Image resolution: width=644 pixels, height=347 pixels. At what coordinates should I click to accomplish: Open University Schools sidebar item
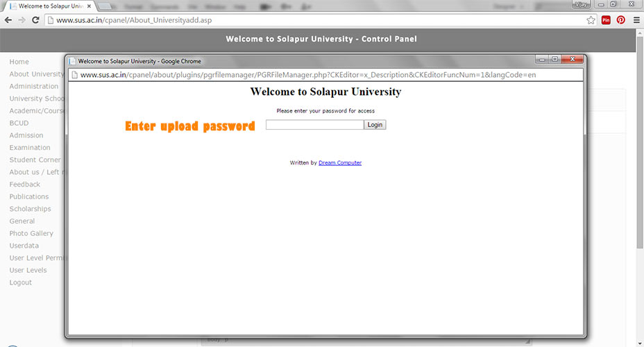[x=37, y=99]
